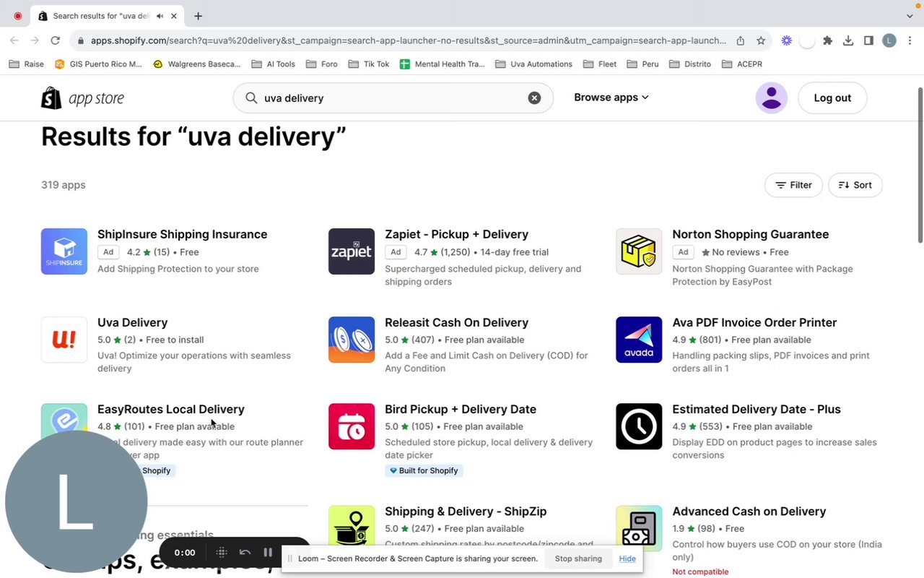Open Norton Shopping Guarantee listing
Image resolution: width=924 pixels, height=578 pixels.
click(x=750, y=234)
